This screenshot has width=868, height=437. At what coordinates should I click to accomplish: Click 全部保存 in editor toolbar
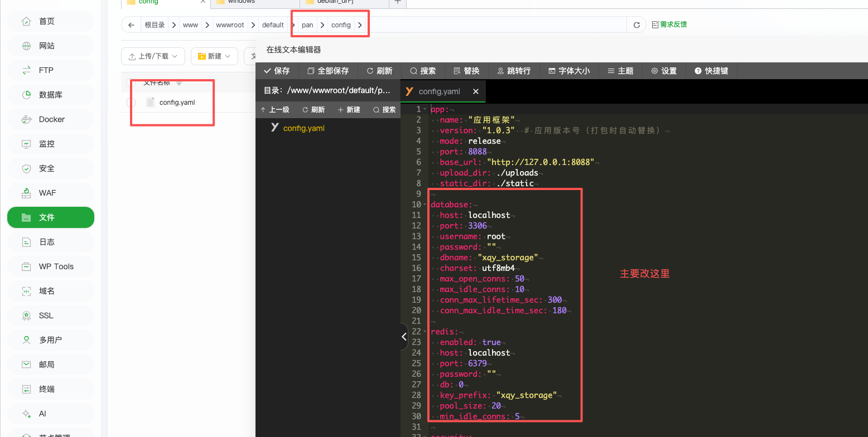(328, 71)
